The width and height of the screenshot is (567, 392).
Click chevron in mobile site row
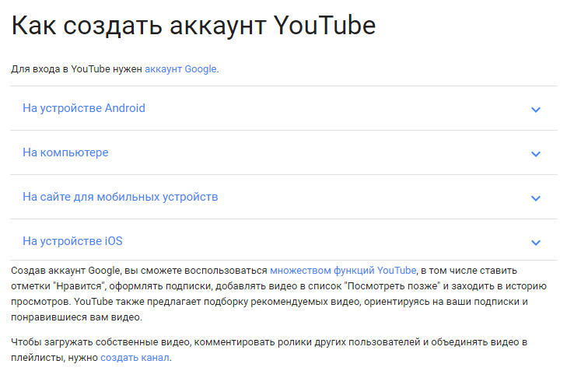click(x=536, y=198)
